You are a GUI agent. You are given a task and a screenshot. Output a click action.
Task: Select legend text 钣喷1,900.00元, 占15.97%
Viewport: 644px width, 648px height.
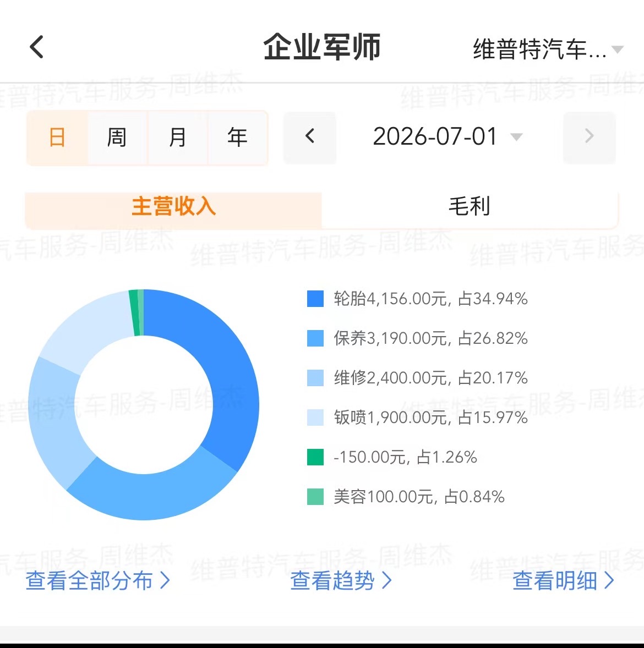[x=430, y=418]
